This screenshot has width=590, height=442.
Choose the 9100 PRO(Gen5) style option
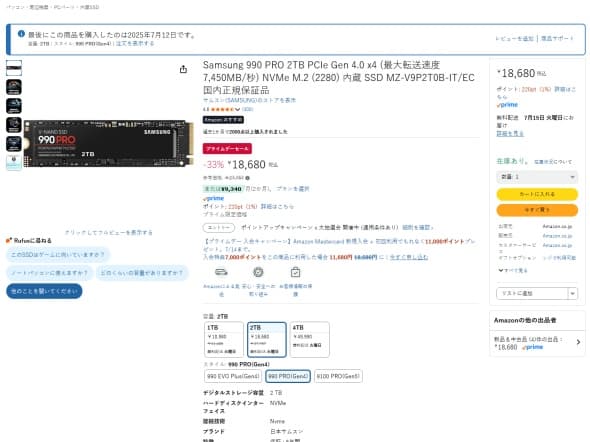[338, 376]
